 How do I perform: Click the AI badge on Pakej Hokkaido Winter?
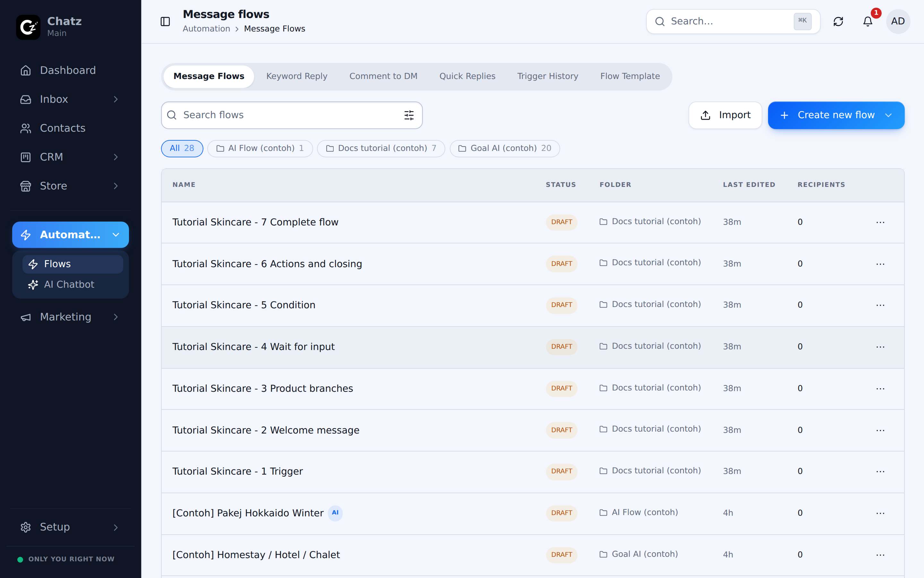point(335,512)
